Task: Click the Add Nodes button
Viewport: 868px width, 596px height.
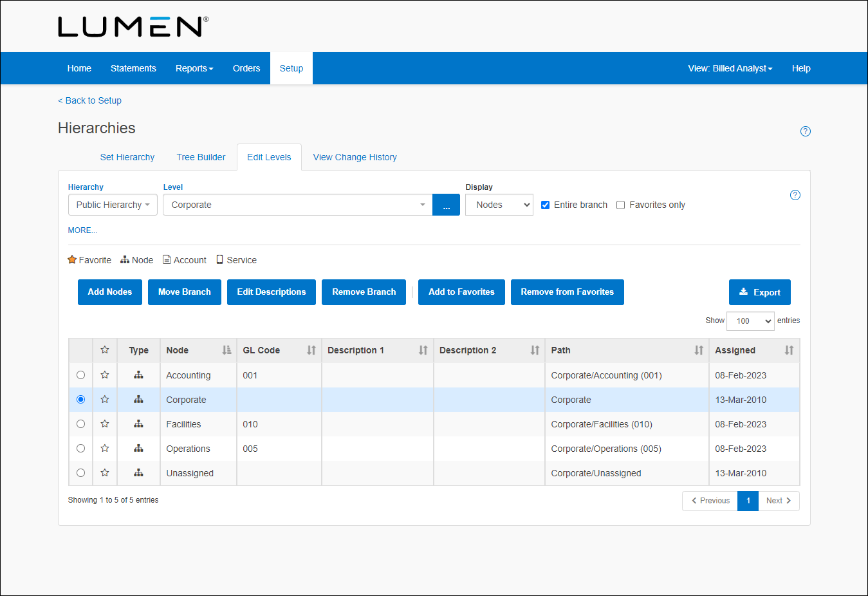Action: (110, 292)
